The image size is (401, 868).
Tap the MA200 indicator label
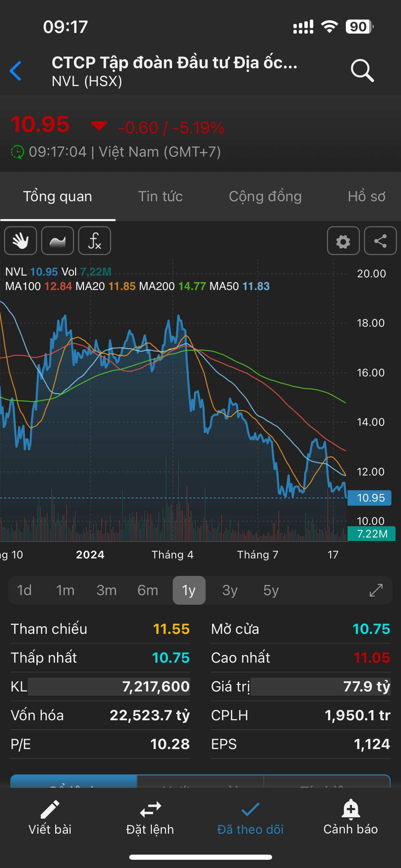point(157,286)
